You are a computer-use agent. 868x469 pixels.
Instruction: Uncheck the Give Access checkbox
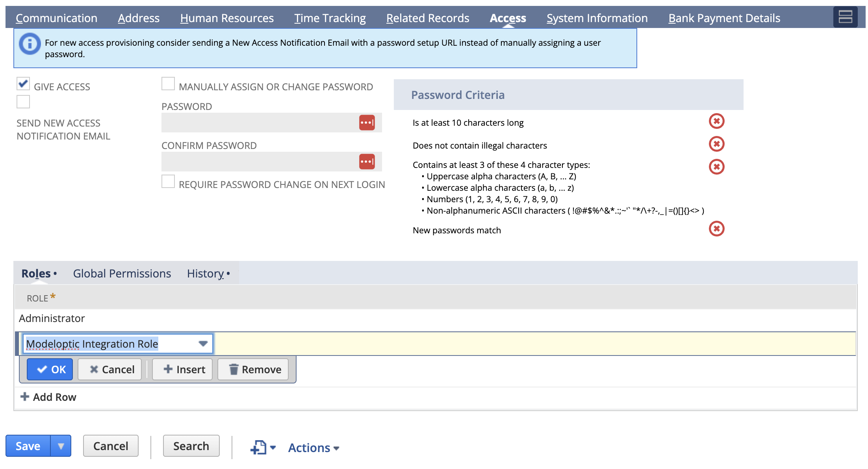(x=23, y=84)
